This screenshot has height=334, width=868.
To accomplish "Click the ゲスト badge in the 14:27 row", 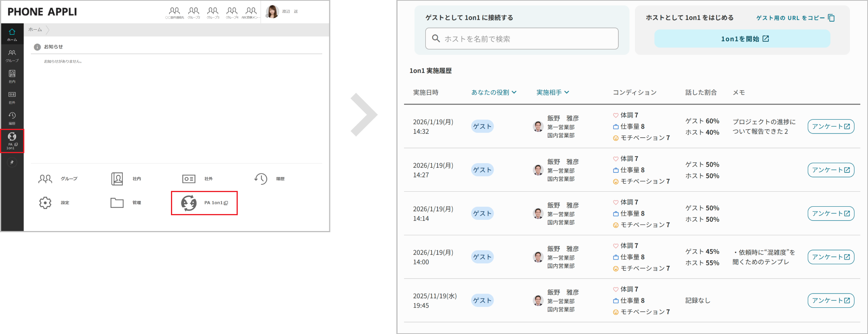I will coord(482,170).
